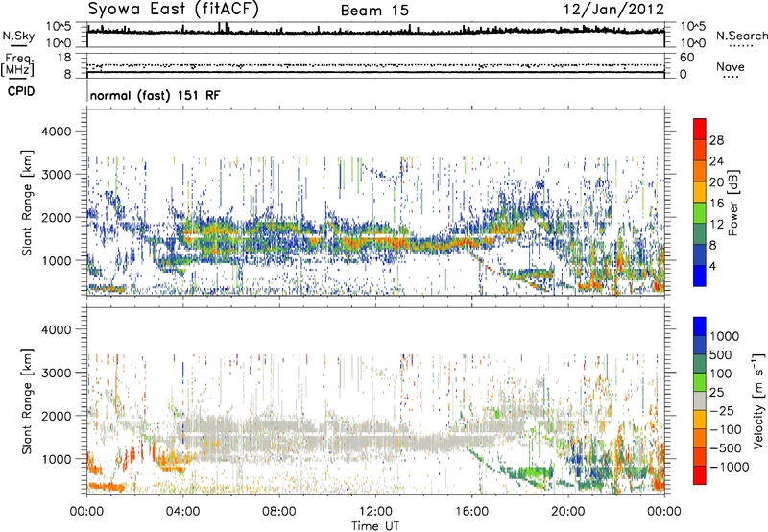Click the 'Power [dB]' colorbar label
Screen dimensions: 768x532
pos(732,203)
